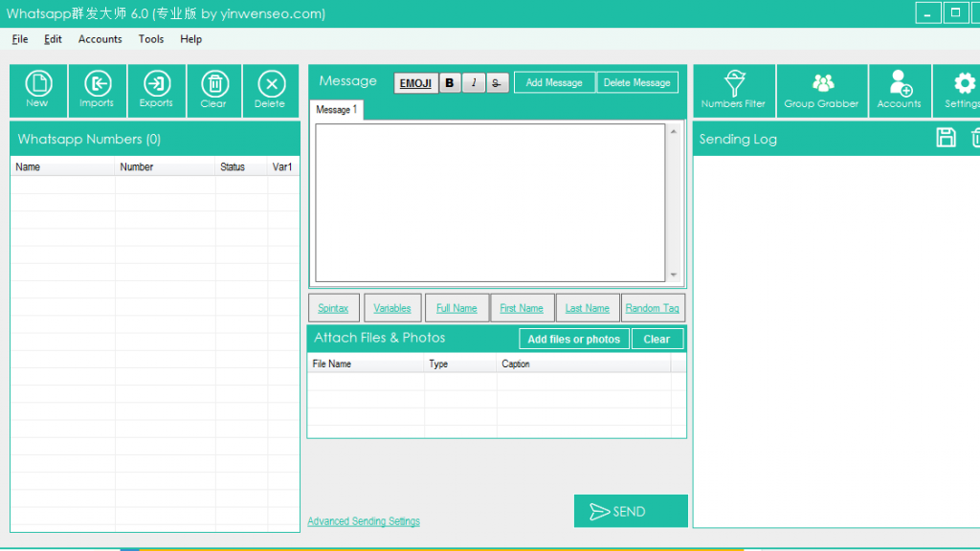Click the message scrollbar up arrow
The image size is (980, 551).
(674, 131)
